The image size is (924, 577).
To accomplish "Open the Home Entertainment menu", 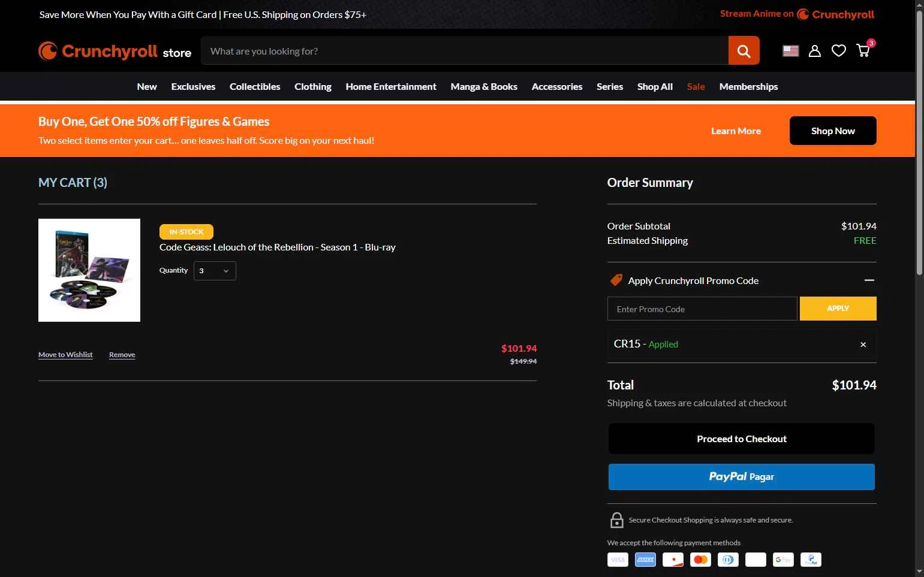I will pyautogui.click(x=391, y=86).
